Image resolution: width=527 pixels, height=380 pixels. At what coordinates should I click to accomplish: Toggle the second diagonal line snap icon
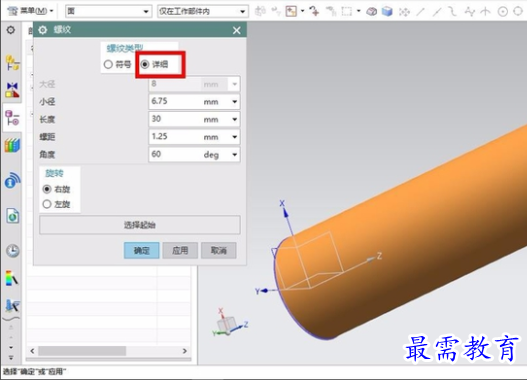pyautogui.click(x=437, y=12)
